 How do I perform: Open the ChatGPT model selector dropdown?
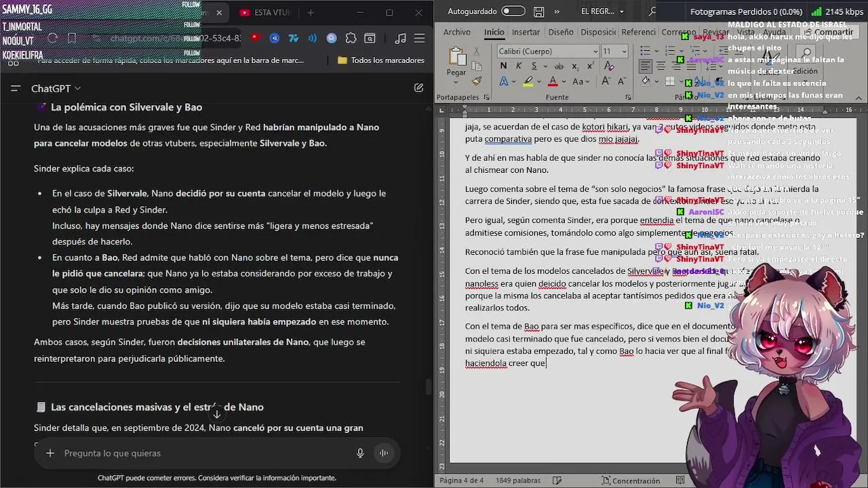(56, 89)
